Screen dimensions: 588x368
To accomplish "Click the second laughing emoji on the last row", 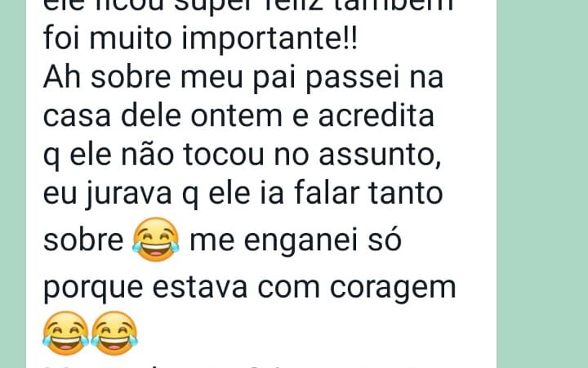I will [x=114, y=334].
